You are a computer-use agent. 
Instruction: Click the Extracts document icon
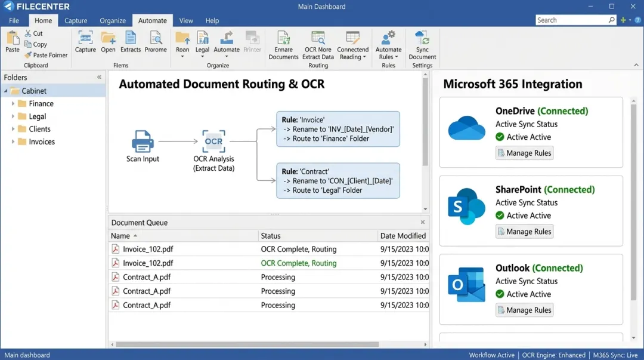[x=131, y=38]
